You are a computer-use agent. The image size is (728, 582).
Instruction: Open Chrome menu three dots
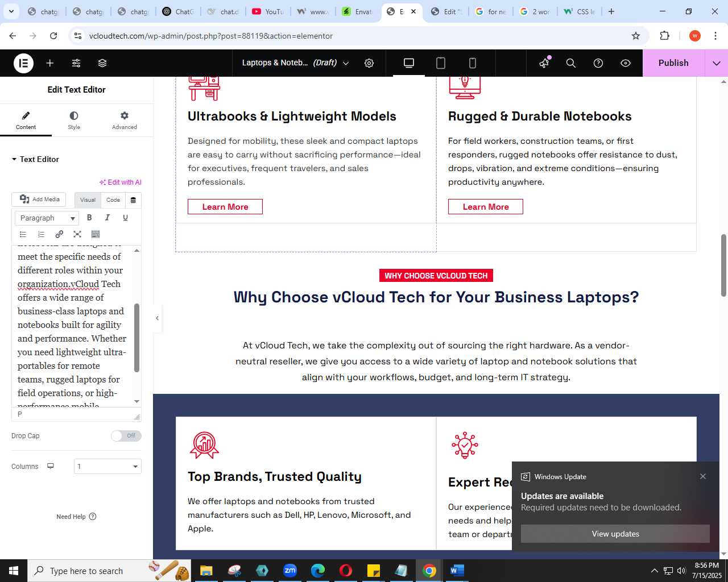click(x=715, y=36)
